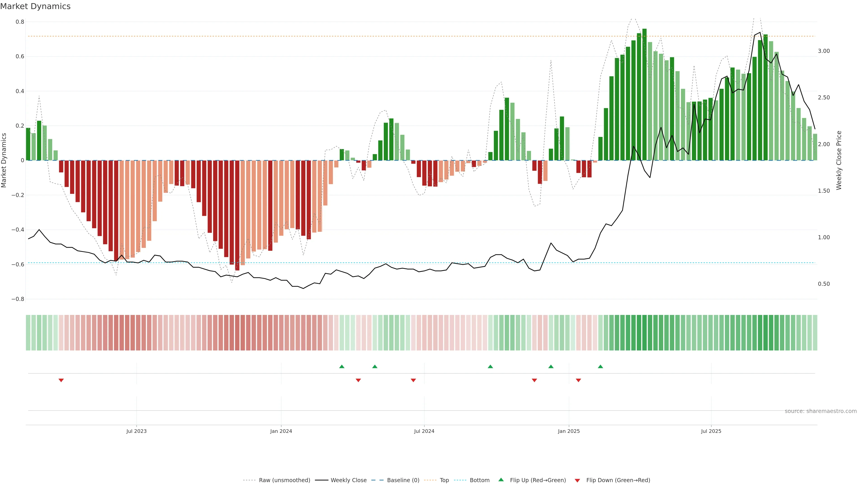Click the red flip-down marker just after Jan 2025

pyautogui.click(x=579, y=380)
